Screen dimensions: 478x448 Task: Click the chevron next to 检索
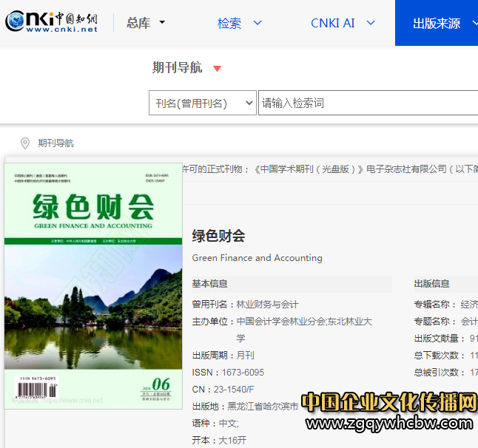[257, 23]
